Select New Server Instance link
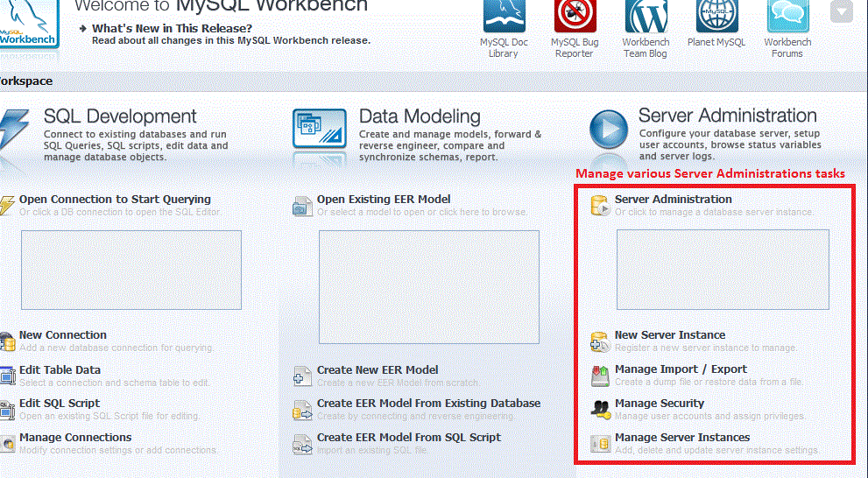Screen dimensions: 868x478 (x=670, y=335)
